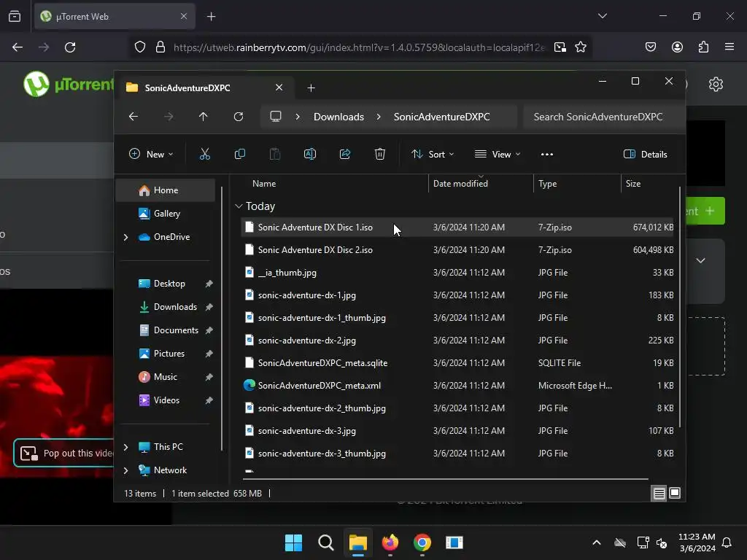
Task: Click the vertical scrollbar in file list
Action: [x=680, y=307]
